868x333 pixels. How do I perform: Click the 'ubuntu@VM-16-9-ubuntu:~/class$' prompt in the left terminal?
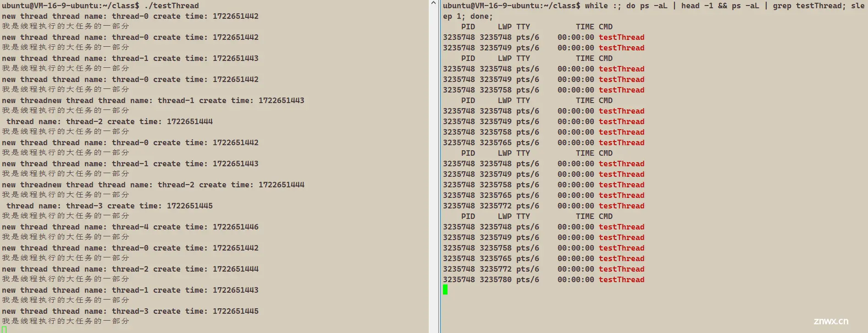pos(71,5)
